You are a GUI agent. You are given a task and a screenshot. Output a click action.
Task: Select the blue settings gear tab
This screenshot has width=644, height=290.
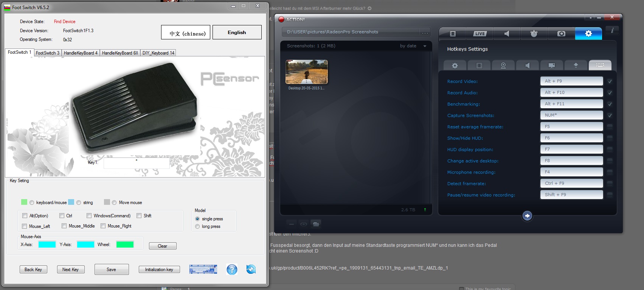[x=588, y=34]
